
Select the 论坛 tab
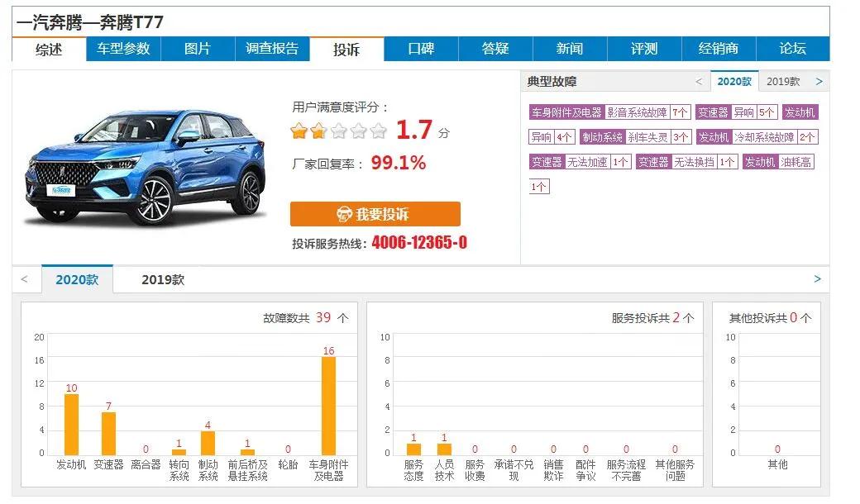click(791, 49)
